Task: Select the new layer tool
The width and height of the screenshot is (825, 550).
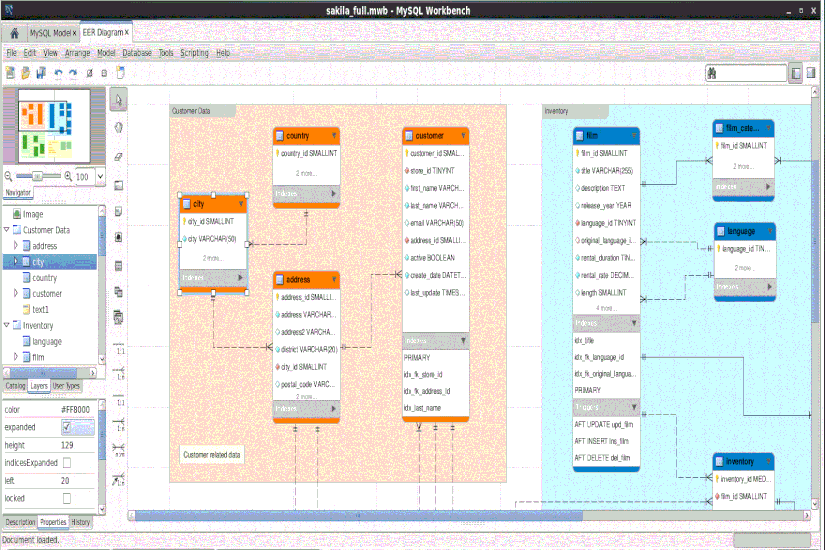Action: pyautogui.click(x=118, y=185)
